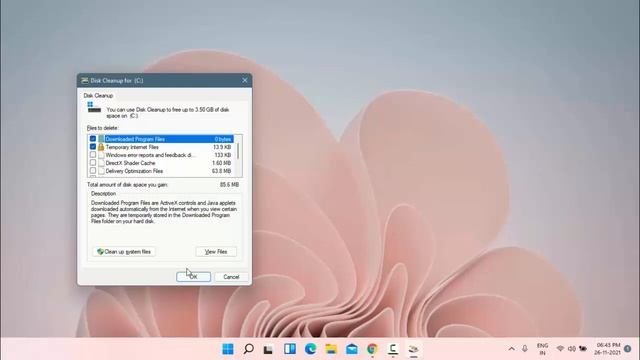This screenshot has width=640, height=360.
Task: Click Clean up system files button
Action: tap(124, 252)
